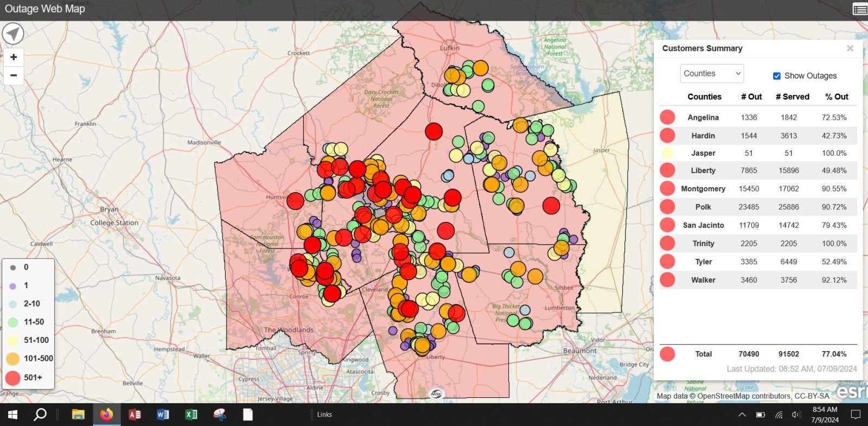Close the Customers Summary panel
The width and height of the screenshot is (868, 426).
tap(850, 48)
